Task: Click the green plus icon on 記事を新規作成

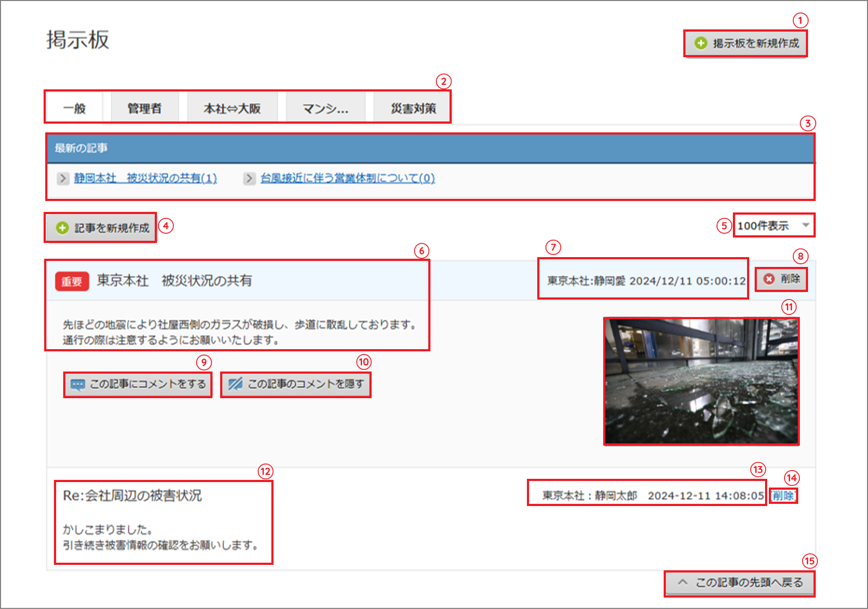Action: (63, 228)
